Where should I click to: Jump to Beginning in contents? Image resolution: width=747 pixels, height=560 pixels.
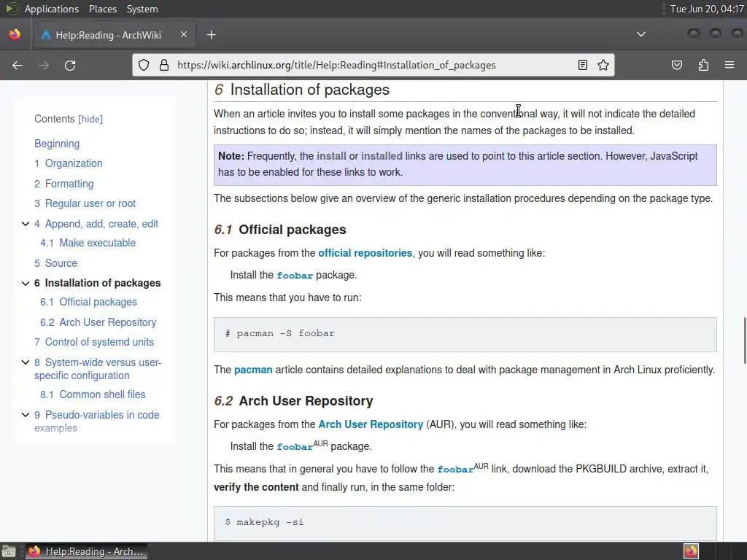tap(57, 144)
